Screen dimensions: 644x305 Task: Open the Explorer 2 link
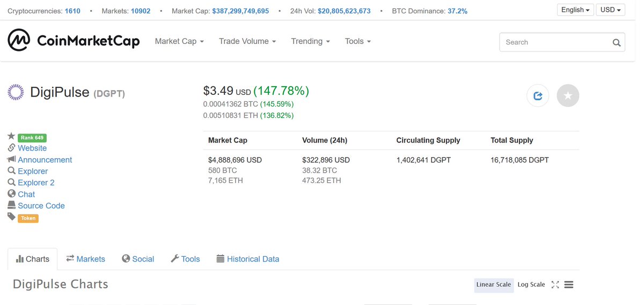pos(36,182)
